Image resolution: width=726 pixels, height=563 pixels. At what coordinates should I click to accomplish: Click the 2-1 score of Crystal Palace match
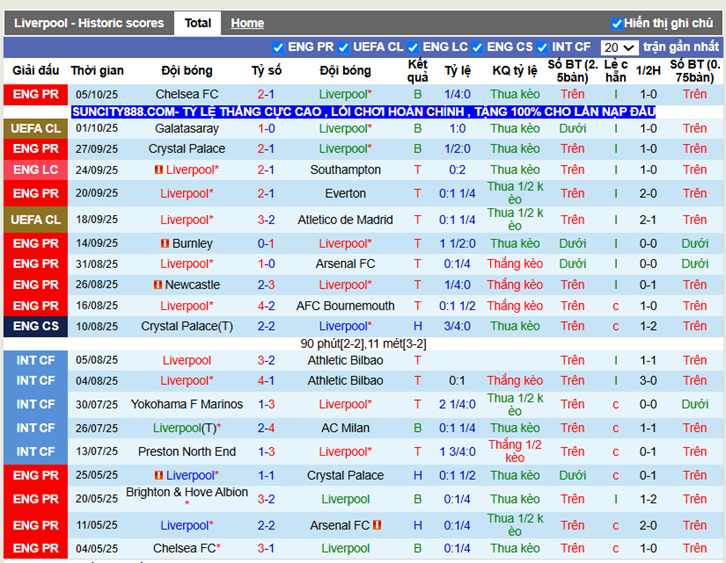tap(266, 149)
